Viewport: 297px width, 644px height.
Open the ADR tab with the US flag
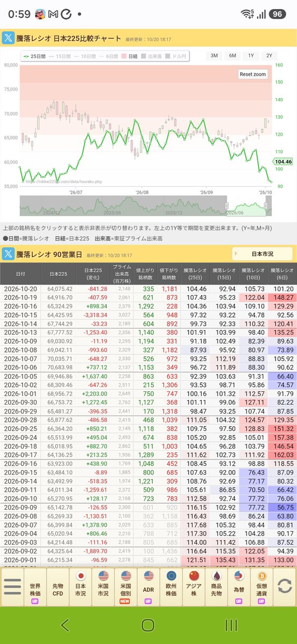click(148, 587)
